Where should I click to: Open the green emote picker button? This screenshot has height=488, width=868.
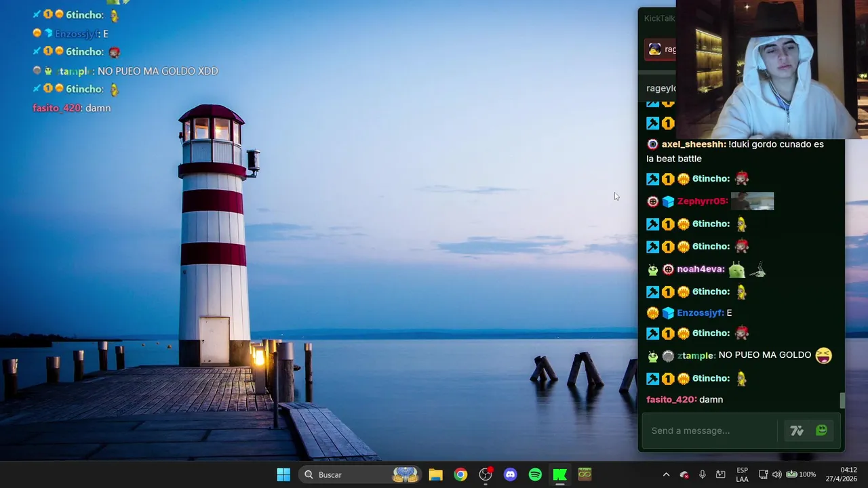click(x=821, y=430)
